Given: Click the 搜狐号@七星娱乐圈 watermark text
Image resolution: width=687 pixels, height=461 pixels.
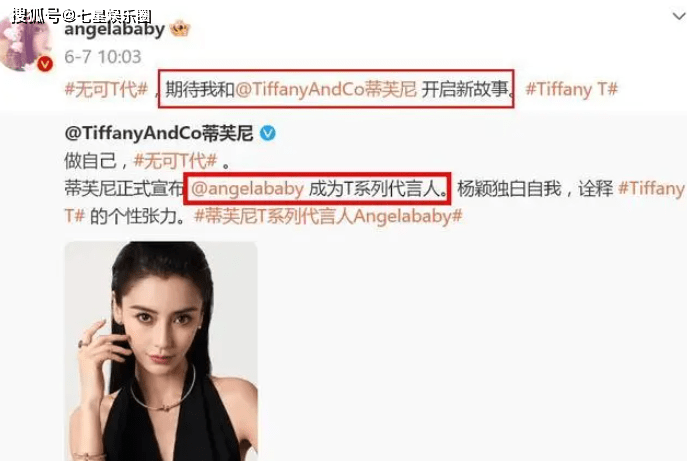Looking at the screenshot, I should (x=82, y=17).
